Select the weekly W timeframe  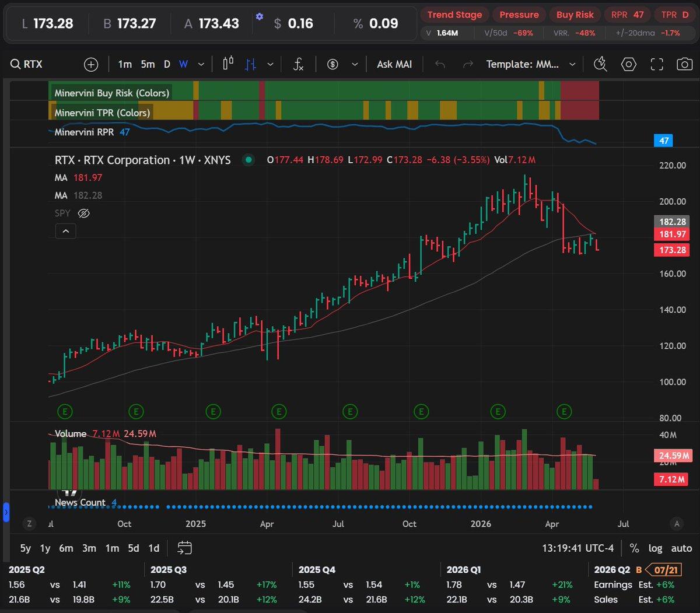tap(183, 64)
